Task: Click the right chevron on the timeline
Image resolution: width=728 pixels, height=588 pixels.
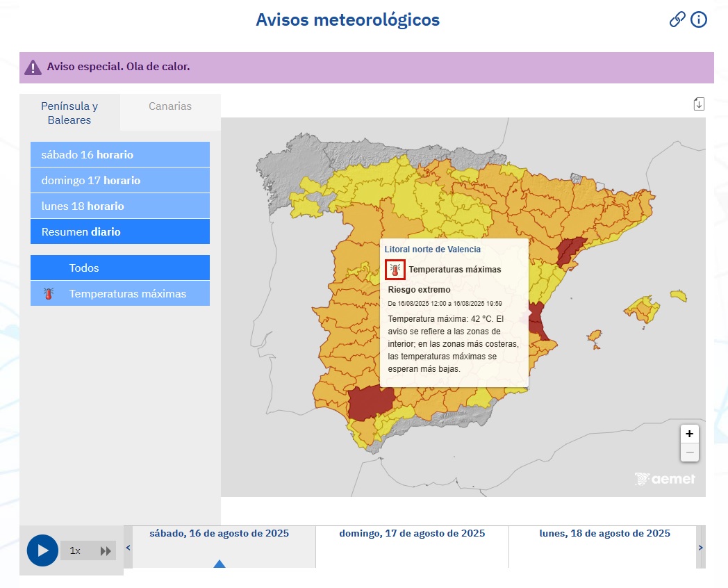Action: [700, 547]
